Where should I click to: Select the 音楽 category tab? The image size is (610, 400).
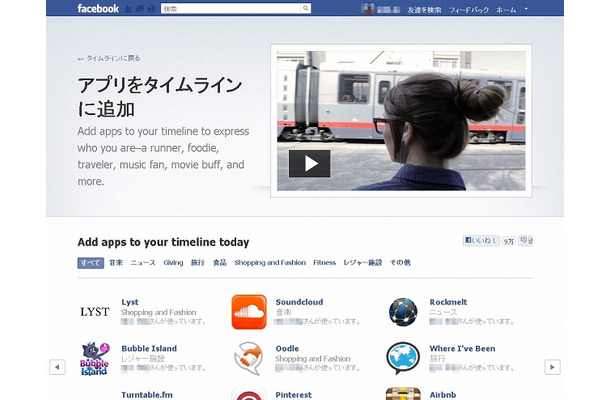point(116,263)
